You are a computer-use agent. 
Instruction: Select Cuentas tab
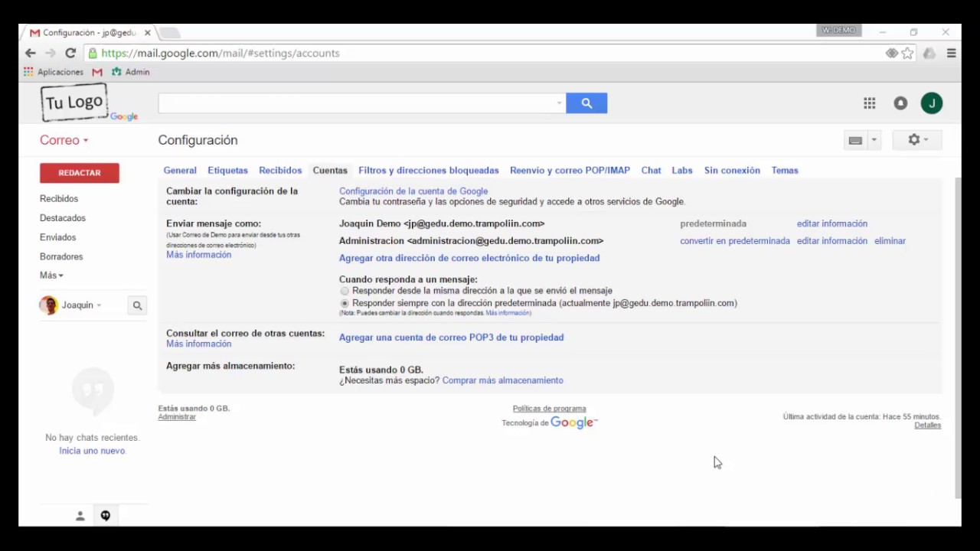click(x=330, y=171)
